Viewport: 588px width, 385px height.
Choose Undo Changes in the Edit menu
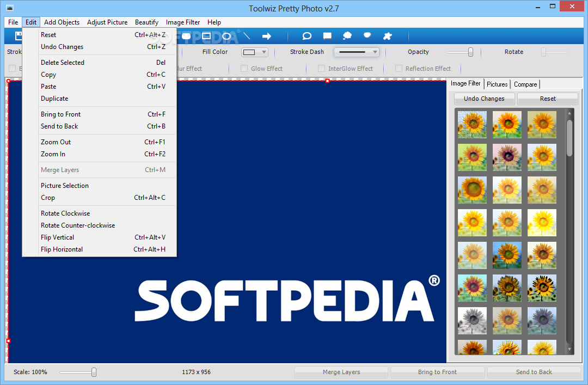click(x=100, y=46)
